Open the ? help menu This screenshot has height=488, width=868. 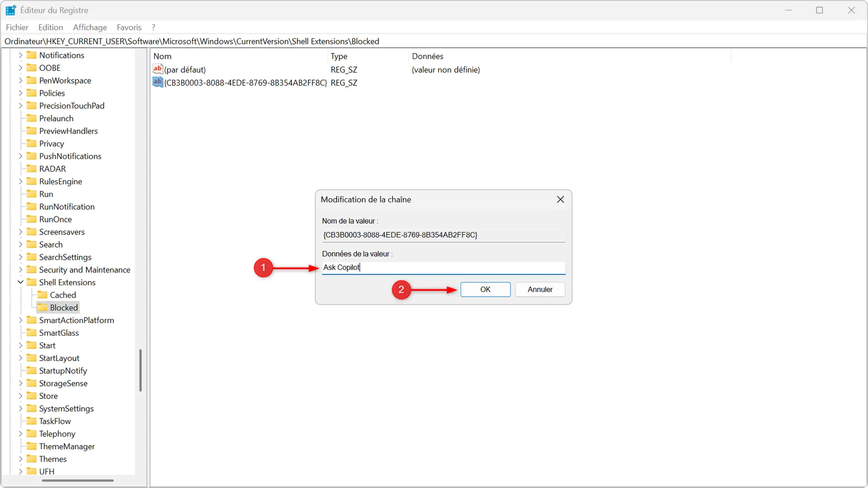154,27
